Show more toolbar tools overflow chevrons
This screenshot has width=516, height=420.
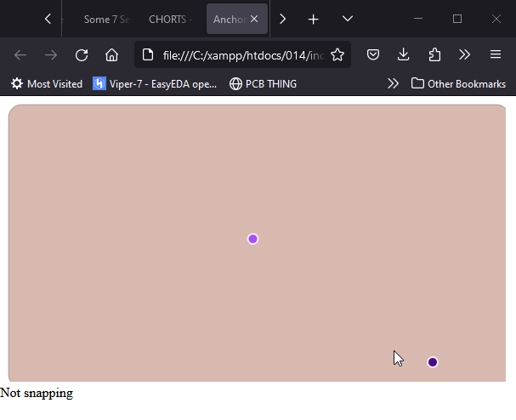[x=464, y=54]
